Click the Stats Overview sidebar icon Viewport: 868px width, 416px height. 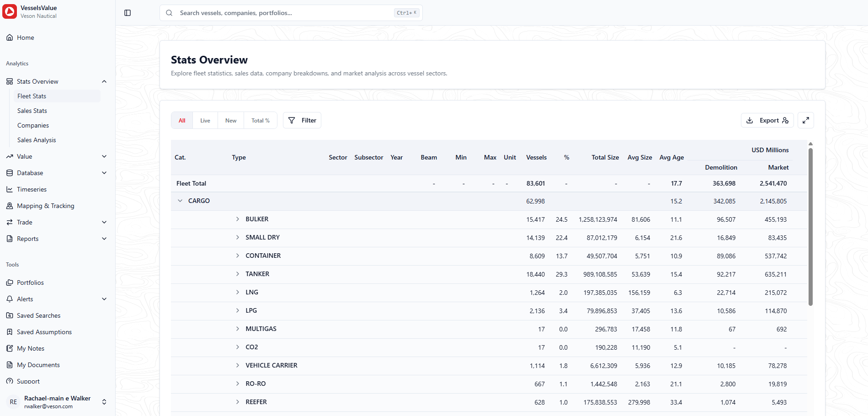coord(10,81)
